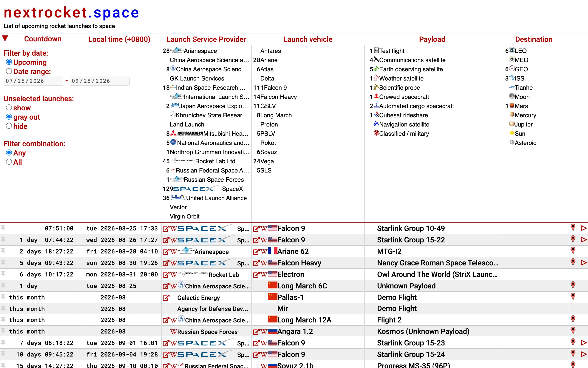Click the Payload column header
Viewport: 588px width, 368px height.
click(432, 39)
